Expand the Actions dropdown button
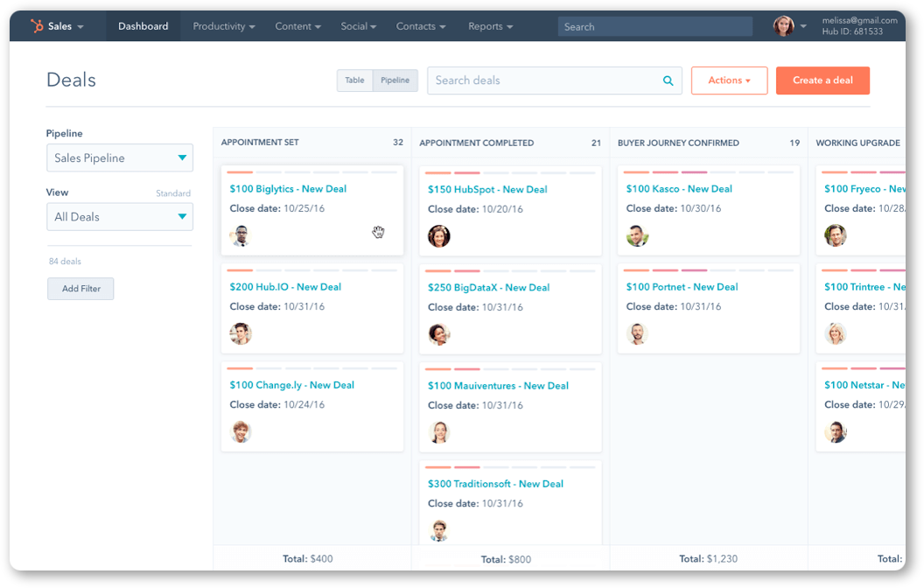 729,80
